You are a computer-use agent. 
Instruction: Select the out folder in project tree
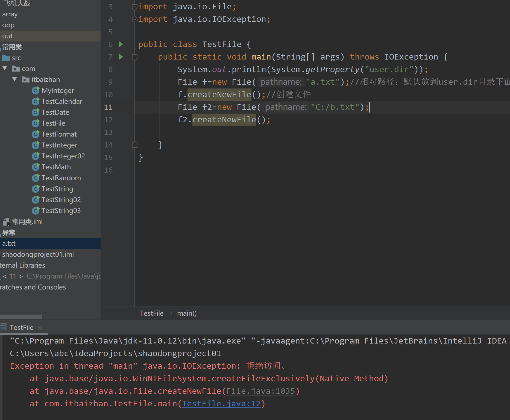[x=50, y=36]
